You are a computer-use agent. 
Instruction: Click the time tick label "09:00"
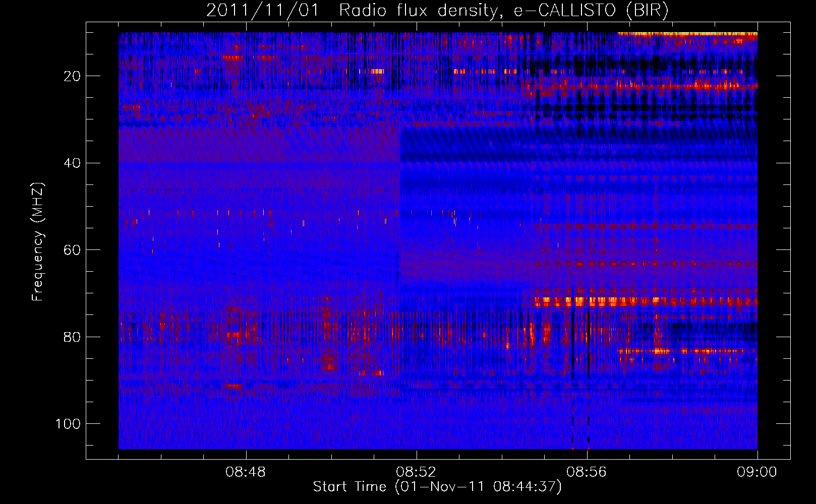(757, 472)
